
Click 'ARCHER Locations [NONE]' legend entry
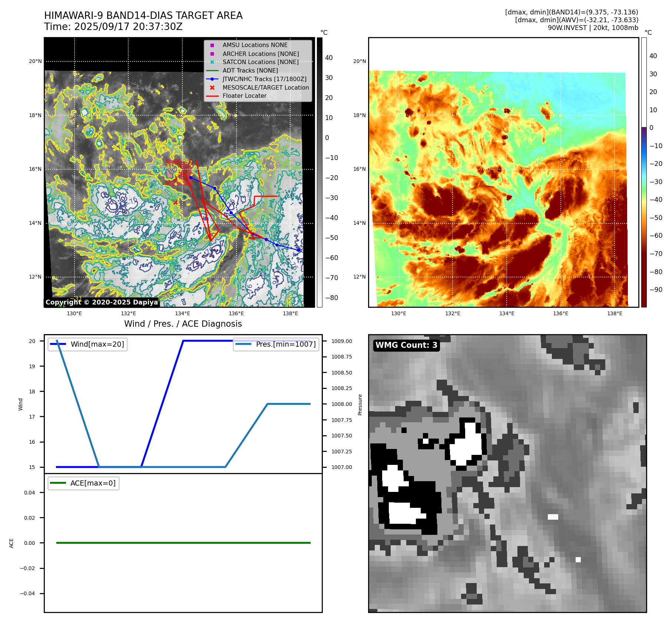point(261,54)
